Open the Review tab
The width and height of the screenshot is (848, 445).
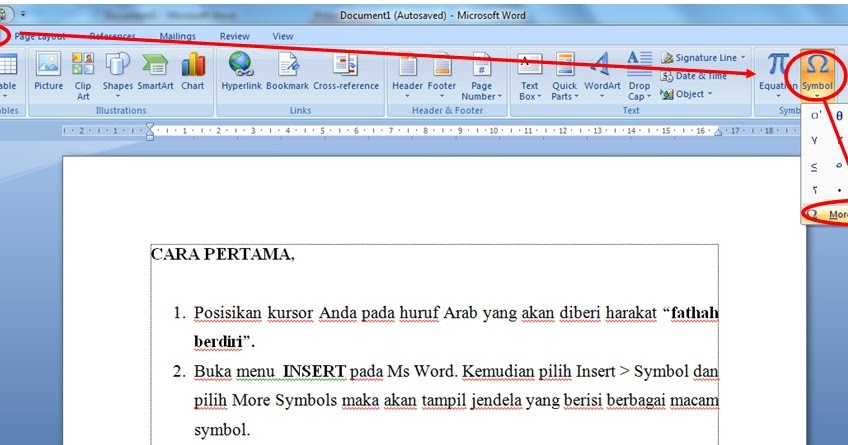(234, 36)
